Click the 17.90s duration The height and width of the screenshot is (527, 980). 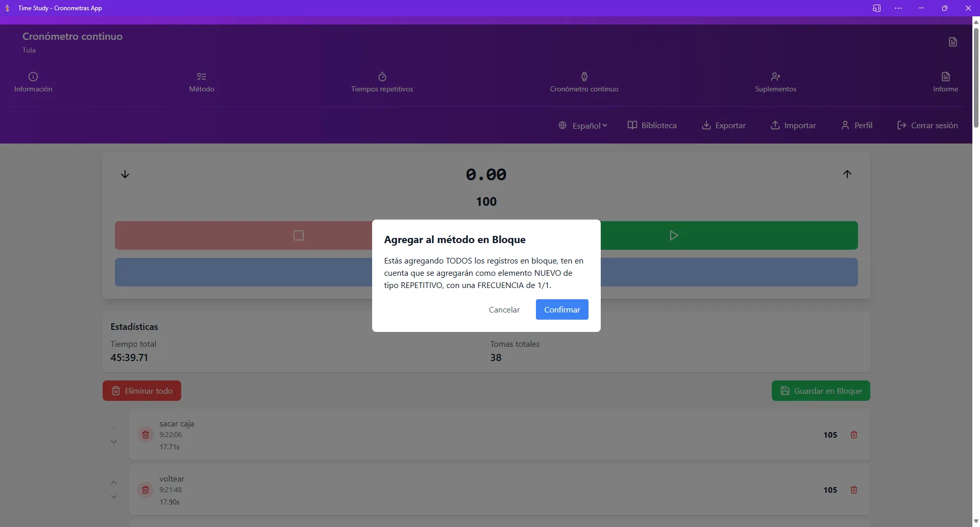pos(169,502)
